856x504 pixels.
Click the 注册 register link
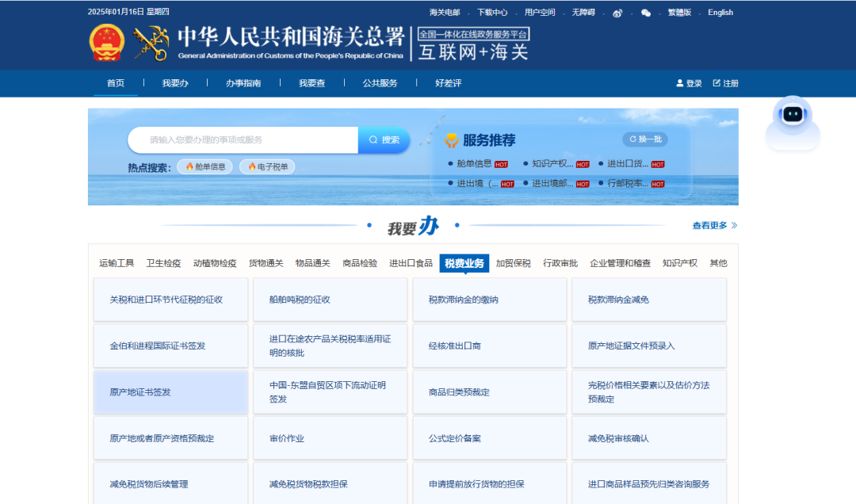tap(725, 83)
